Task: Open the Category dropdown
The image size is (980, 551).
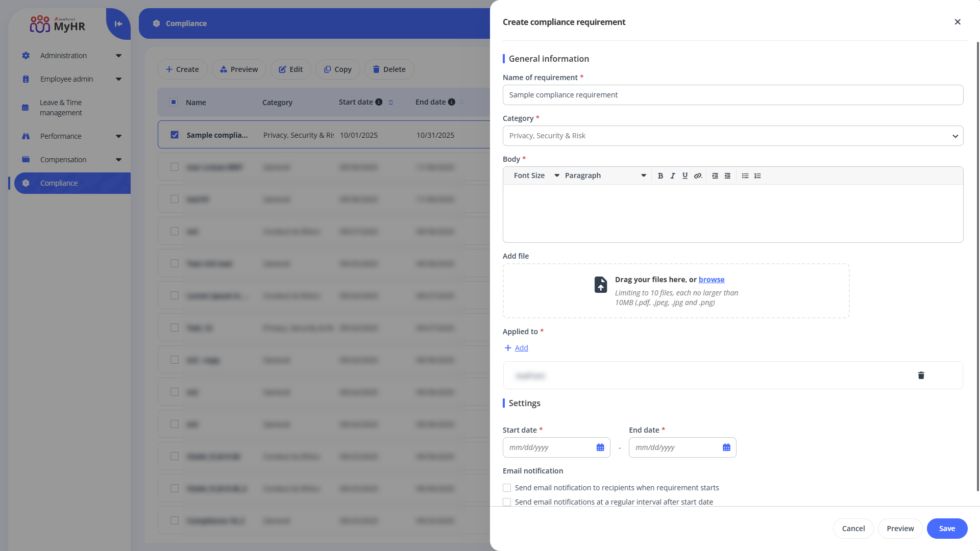Action: click(x=954, y=136)
